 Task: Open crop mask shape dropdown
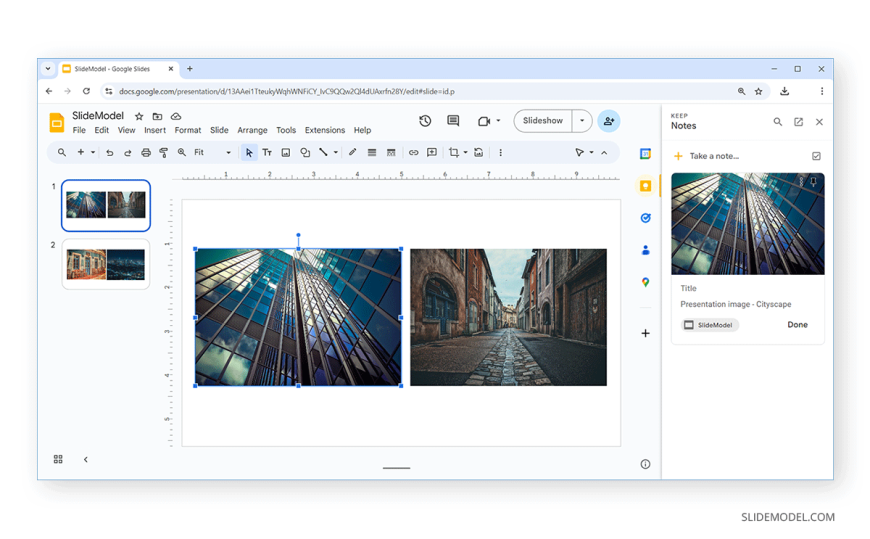(465, 152)
